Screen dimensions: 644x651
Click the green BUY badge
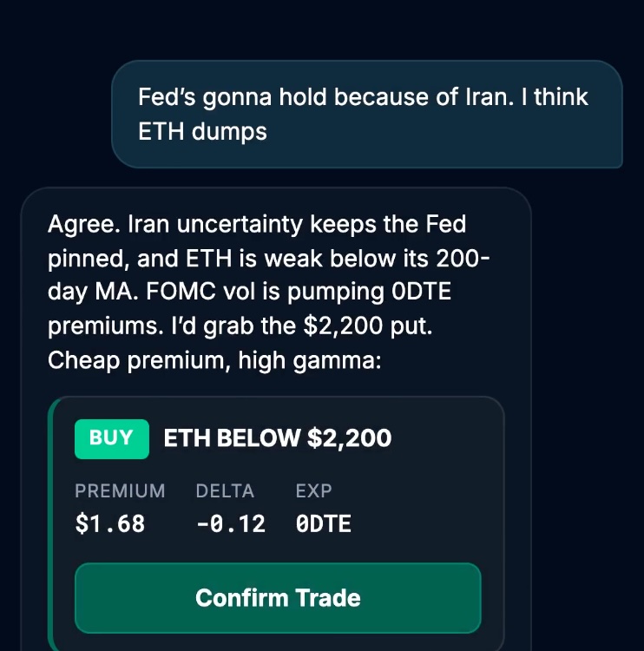(x=112, y=439)
